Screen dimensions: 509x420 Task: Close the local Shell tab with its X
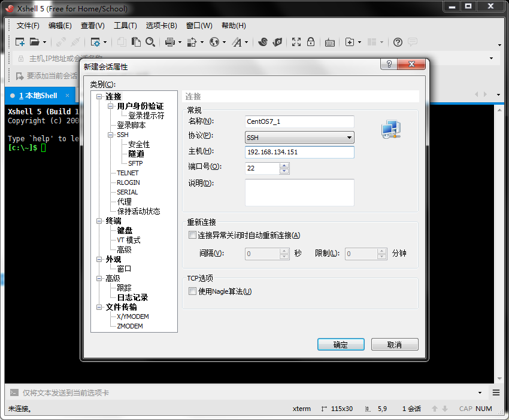click(x=67, y=95)
